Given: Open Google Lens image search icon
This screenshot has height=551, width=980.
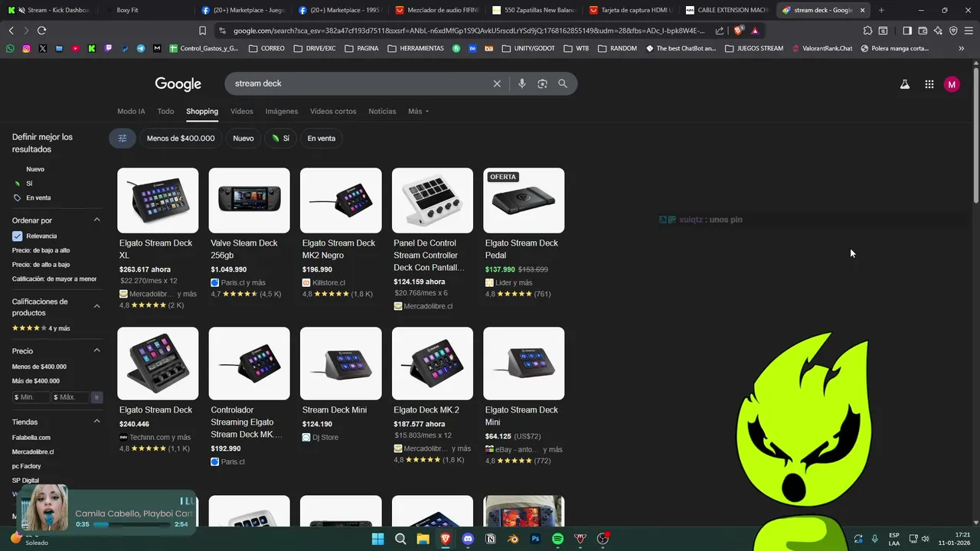Looking at the screenshot, I should coord(542,83).
